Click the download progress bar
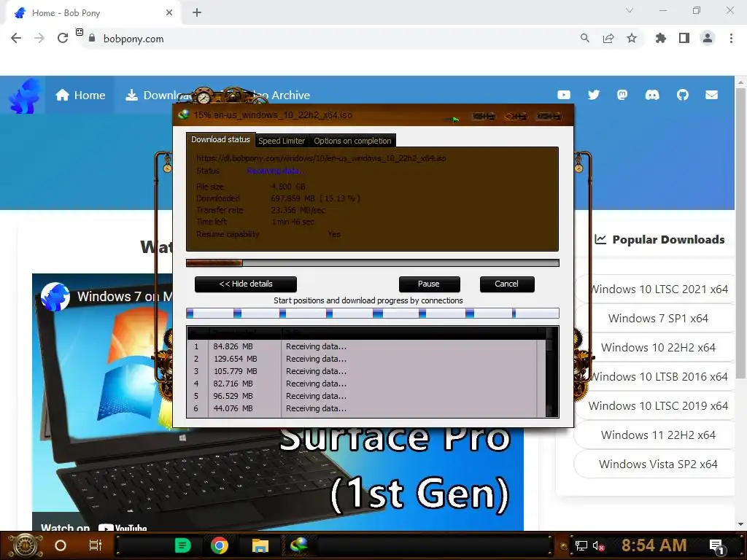747x560 pixels. click(x=373, y=262)
